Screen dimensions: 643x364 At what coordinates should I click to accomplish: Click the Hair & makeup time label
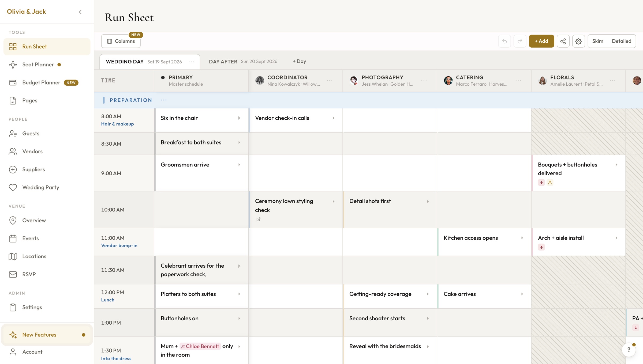point(117,124)
